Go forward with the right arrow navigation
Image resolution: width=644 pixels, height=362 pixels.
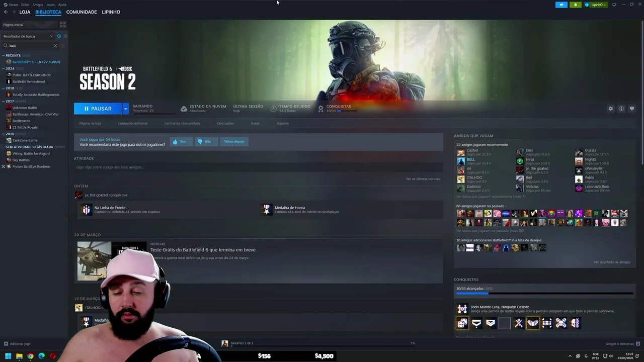click(14, 12)
